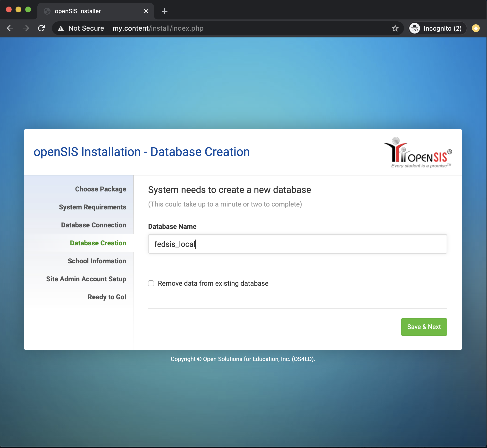Image resolution: width=487 pixels, height=448 pixels.
Task: Open Site Admin Account Setup step
Action: (x=86, y=279)
